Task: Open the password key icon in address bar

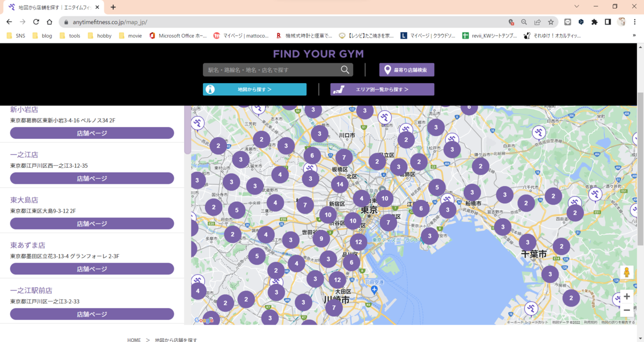Action: point(511,22)
